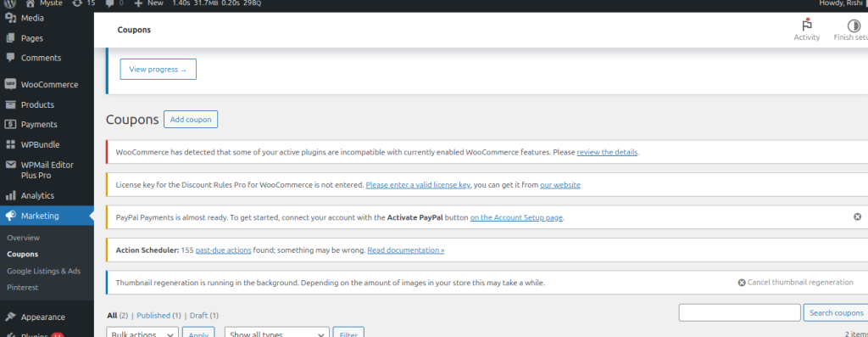Open the Account Setup page link

pyautogui.click(x=516, y=218)
